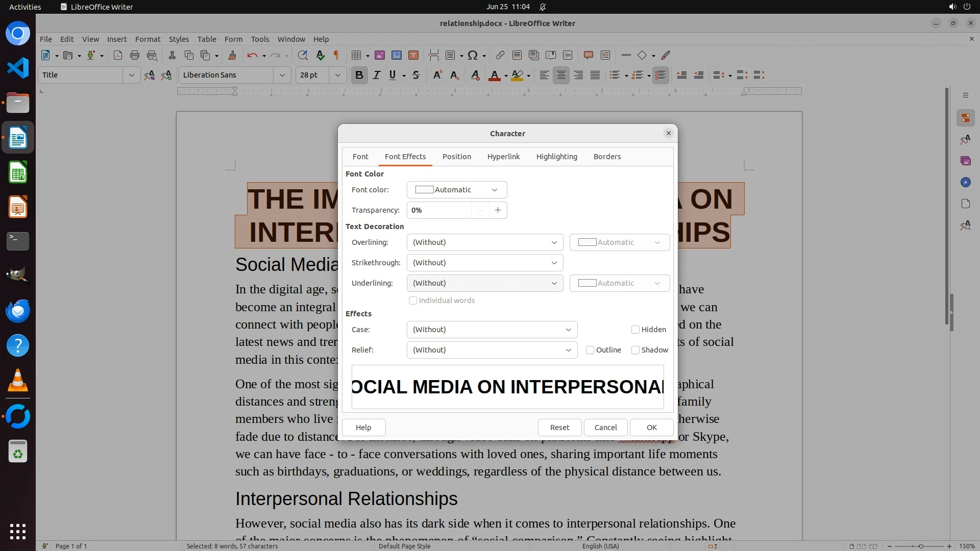Enable the Shadow checkbox

pyautogui.click(x=635, y=350)
